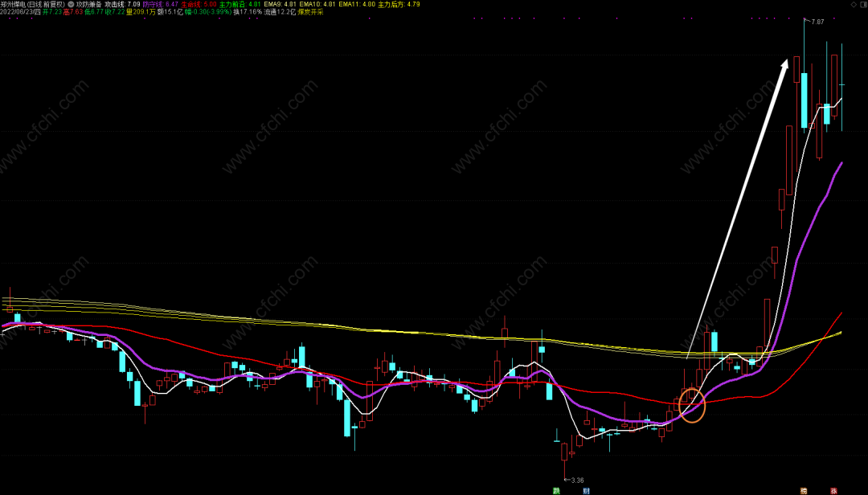Click the 攻防兼备 indicator name

(x=89, y=5)
